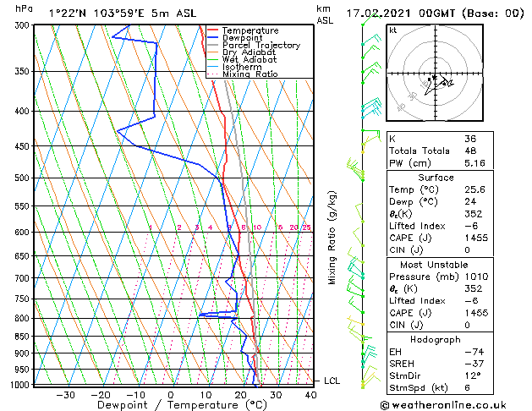532x411 pixels.
Task: Click the SREH value -37
Action: point(474,364)
